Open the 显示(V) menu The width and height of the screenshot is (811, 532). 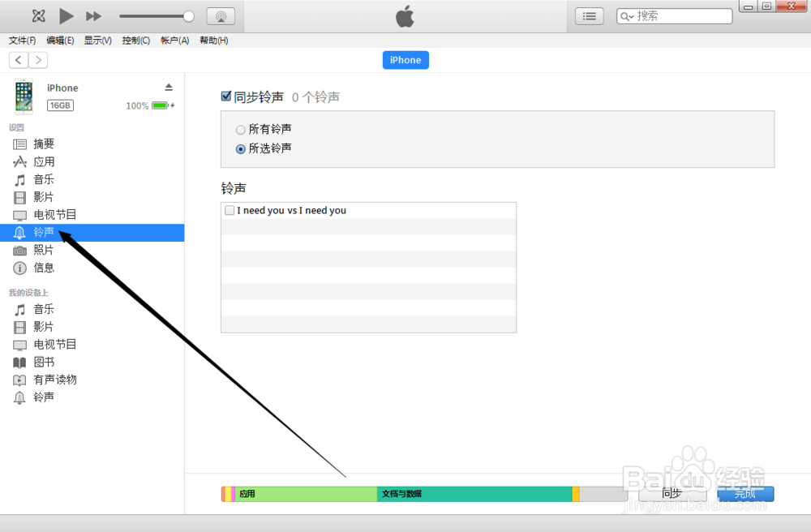tap(98, 41)
